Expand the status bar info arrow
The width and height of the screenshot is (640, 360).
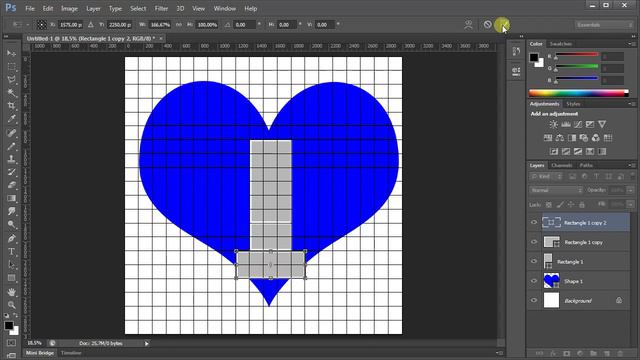pyautogui.click(x=146, y=343)
